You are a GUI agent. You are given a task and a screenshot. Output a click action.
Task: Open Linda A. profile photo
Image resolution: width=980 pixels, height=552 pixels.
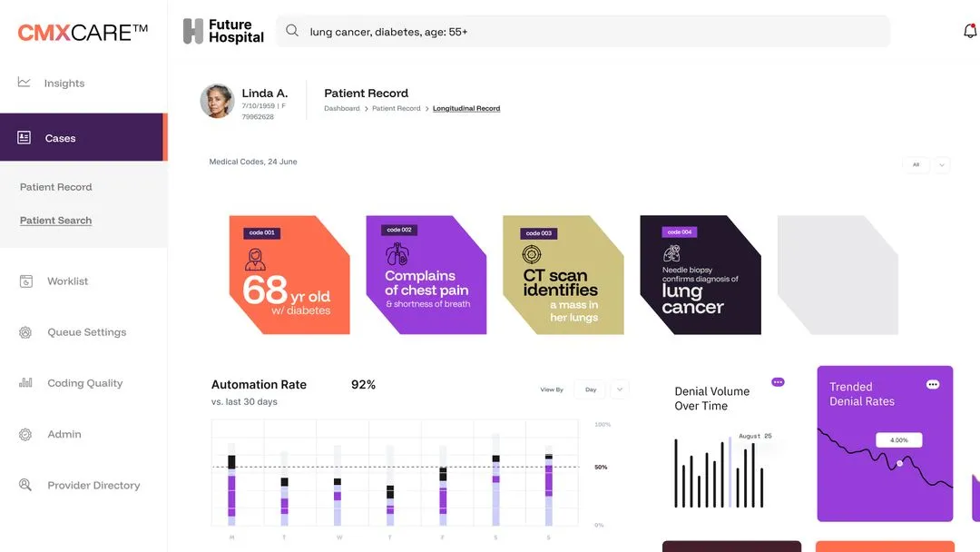coord(217,102)
